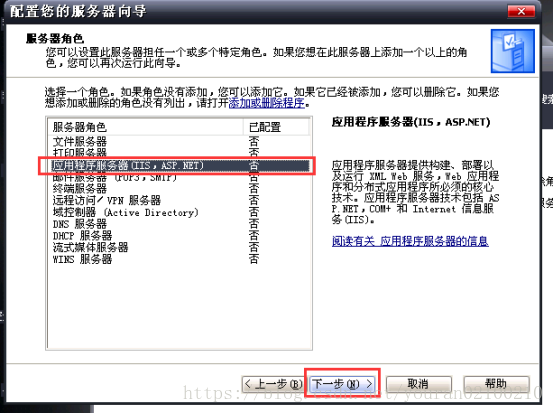Go back with 上一步(B) button
554x413 pixels.
point(273,384)
